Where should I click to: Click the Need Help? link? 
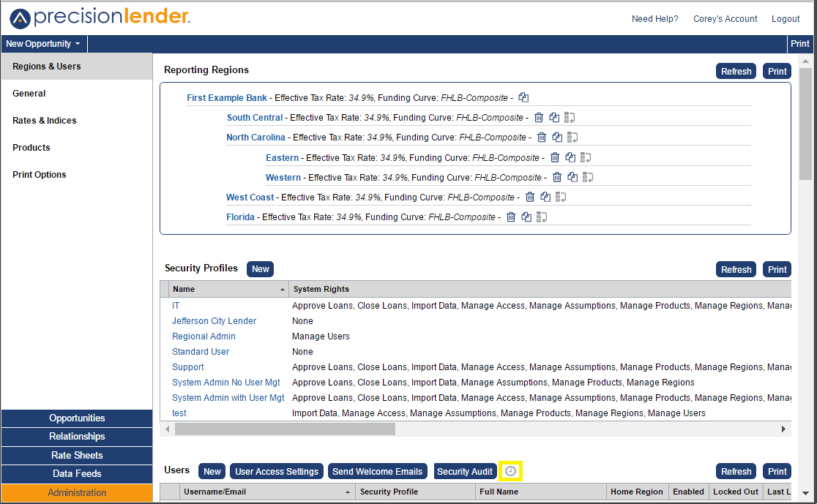coord(655,19)
